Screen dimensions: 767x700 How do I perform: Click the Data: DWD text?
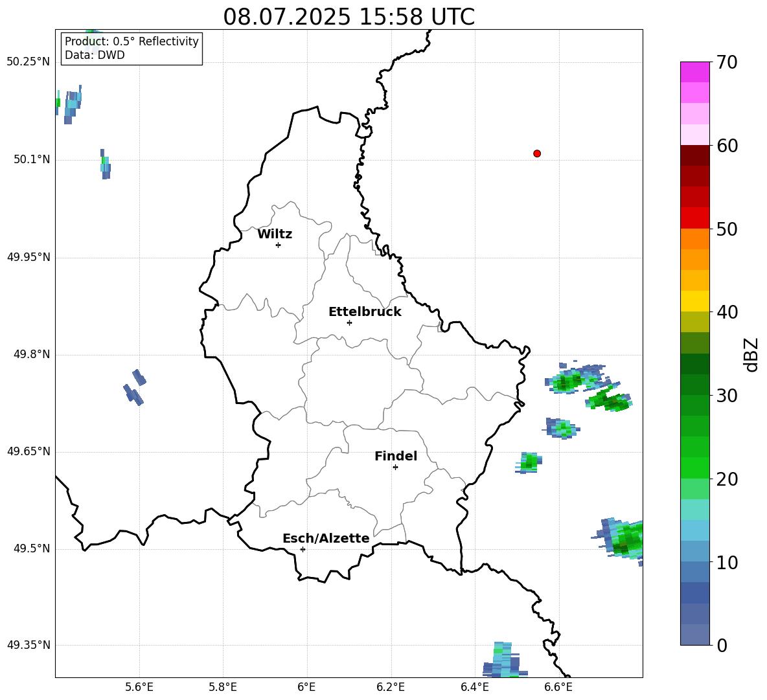[x=95, y=55]
